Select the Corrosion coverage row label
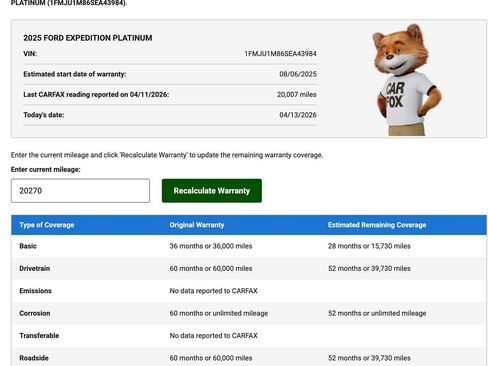 pyautogui.click(x=35, y=313)
